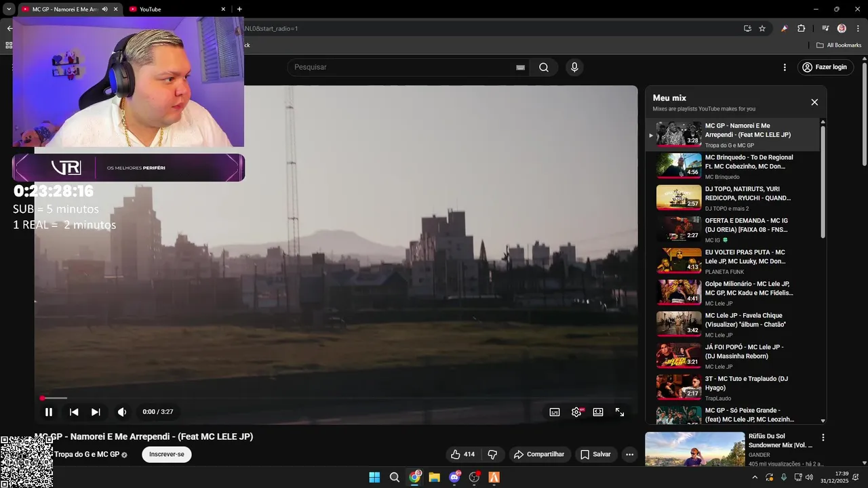Screen dimensions: 868x488
Task: Toggle subtitles on the video
Action: pyautogui.click(x=555, y=412)
